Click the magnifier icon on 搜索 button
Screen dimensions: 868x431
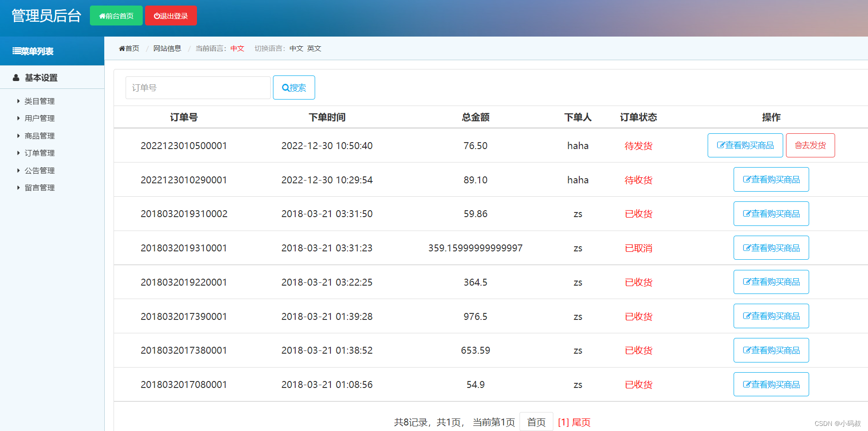[x=285, y=88]
